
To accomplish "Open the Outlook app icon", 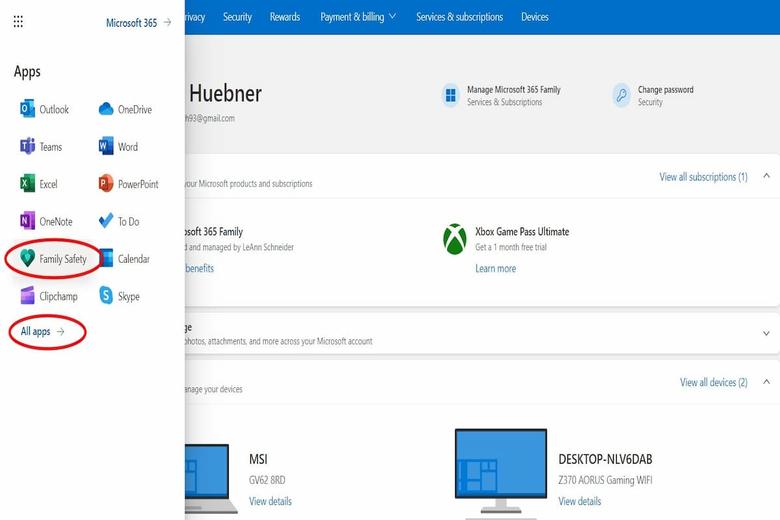I will click(28, 109).
